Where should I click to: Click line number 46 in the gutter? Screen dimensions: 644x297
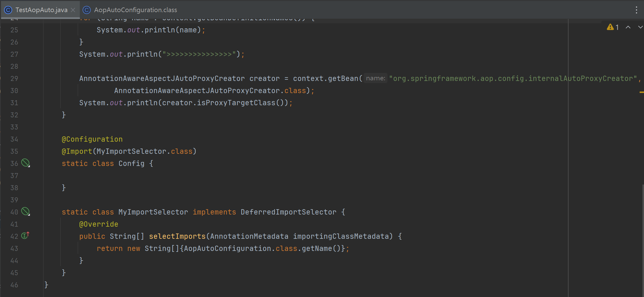(x=14, y=285)
